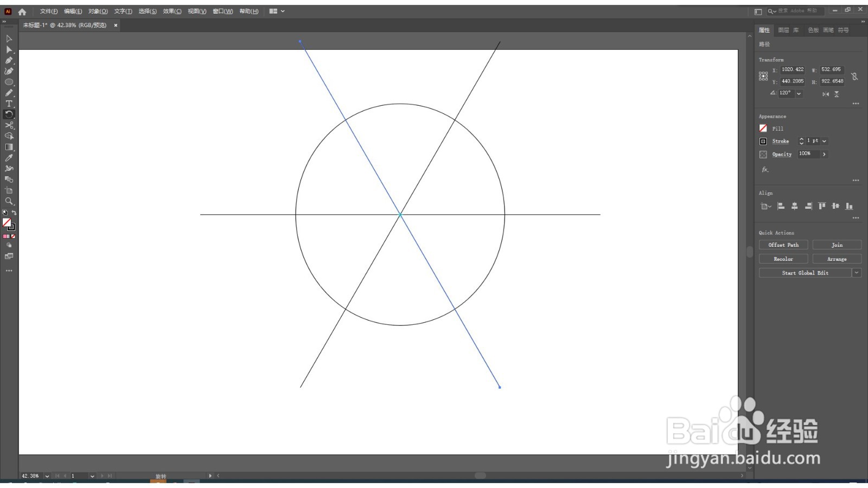Select the Curvature tool
Image resolution: width=868 pixels, height=488 pixels.
[x=9, y=71]
